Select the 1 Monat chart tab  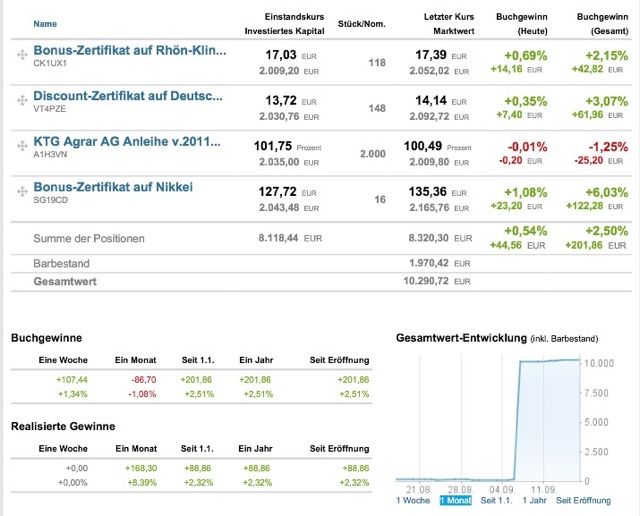point(455,499)
